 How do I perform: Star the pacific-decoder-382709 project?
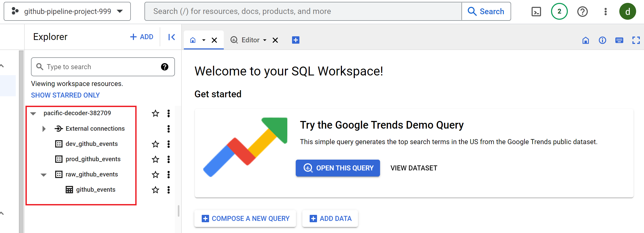(155, 113)
